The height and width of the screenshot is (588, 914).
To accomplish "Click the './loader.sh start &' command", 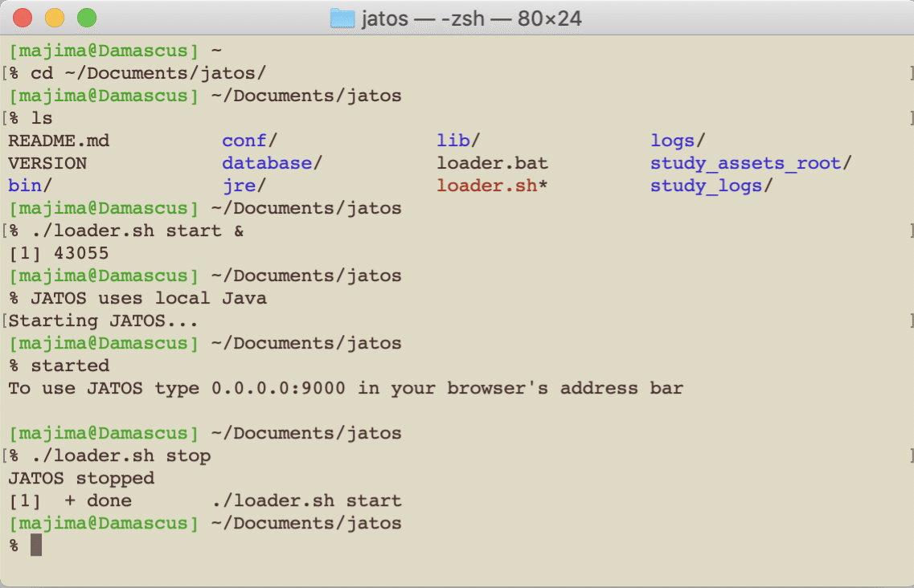I will 137,231.
